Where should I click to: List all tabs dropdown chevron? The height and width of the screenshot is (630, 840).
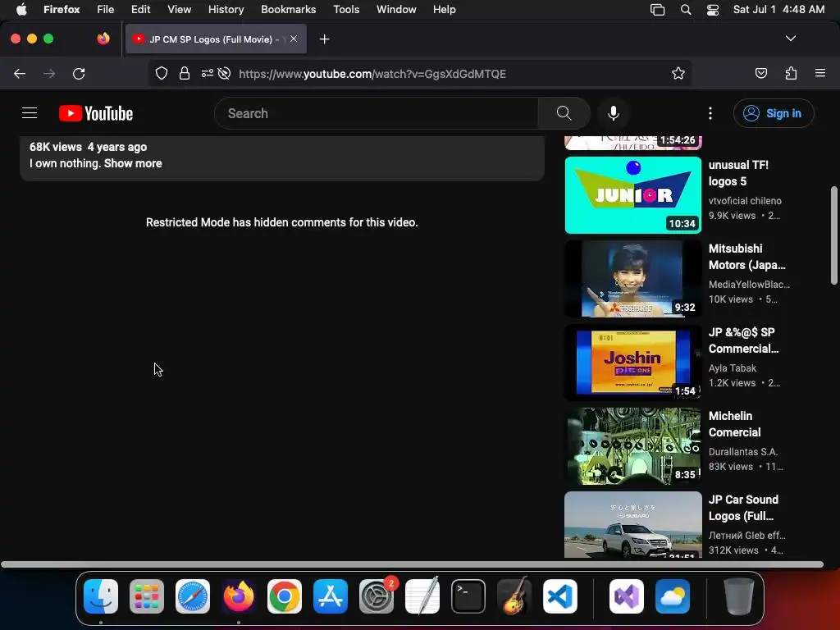click(790, 39)
